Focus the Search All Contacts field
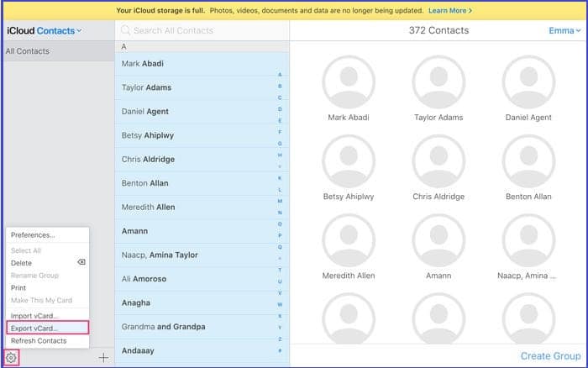588x368 pixels. pyautogui.click(x=202, y=30)
